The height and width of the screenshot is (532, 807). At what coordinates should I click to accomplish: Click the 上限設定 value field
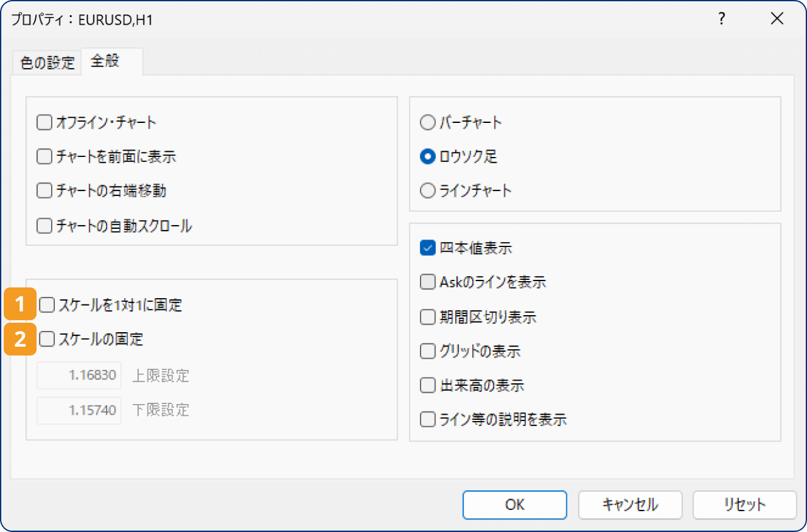[x=79, y=375]
